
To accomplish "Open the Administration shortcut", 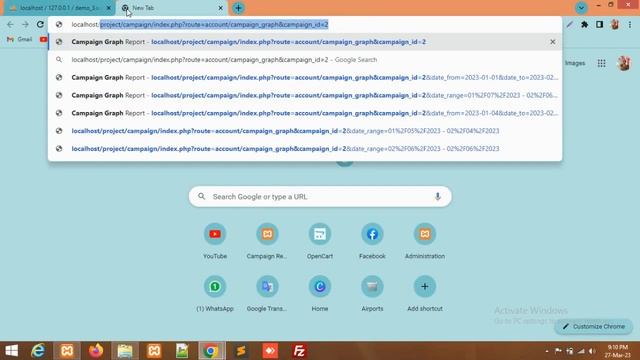I will pyautogui.click(x=424, y=241).
